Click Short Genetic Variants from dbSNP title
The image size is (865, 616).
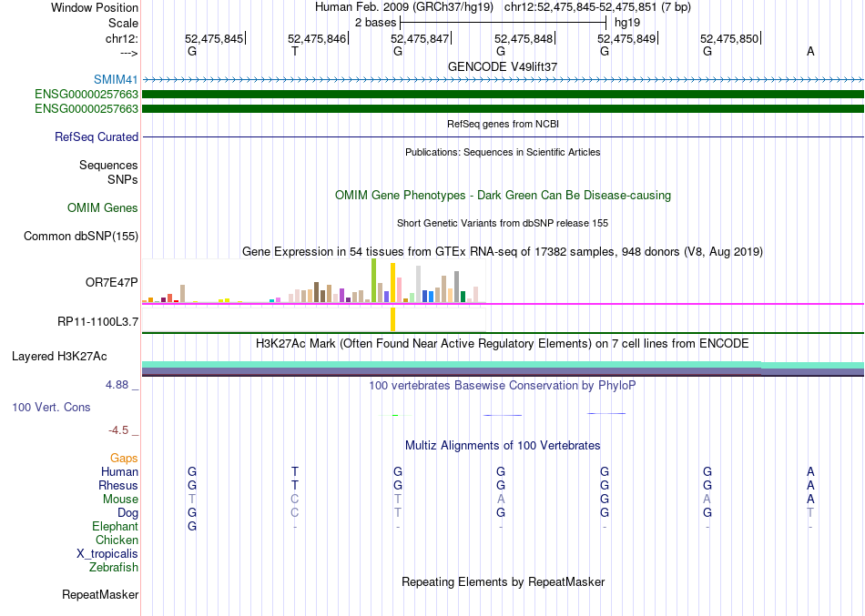[x=503, y=223]
